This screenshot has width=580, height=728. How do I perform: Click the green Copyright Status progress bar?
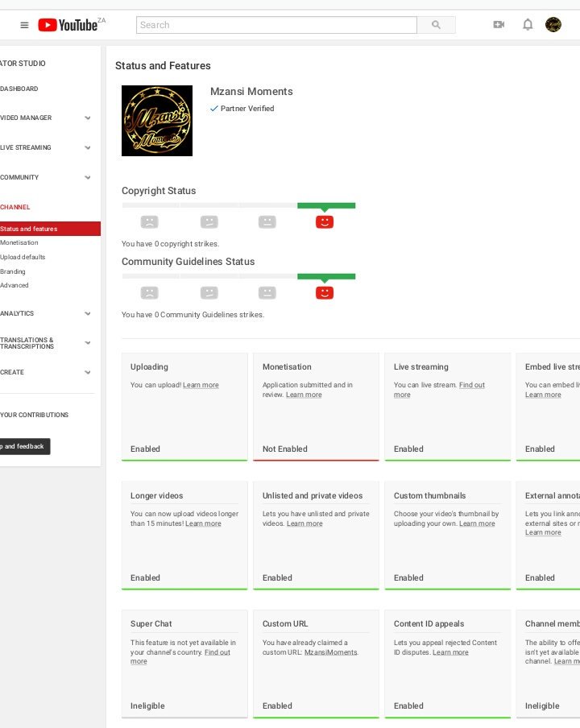coord(326,205)
